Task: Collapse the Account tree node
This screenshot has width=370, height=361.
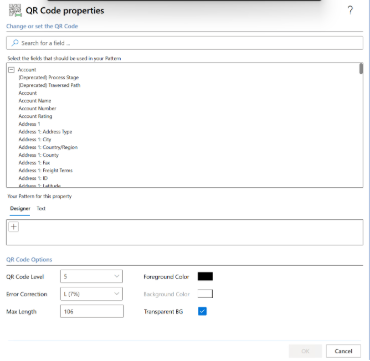Action: 12,70
